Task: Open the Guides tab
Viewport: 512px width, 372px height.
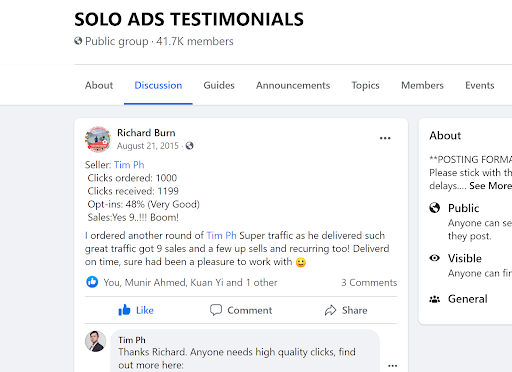Action: (219, 85)
